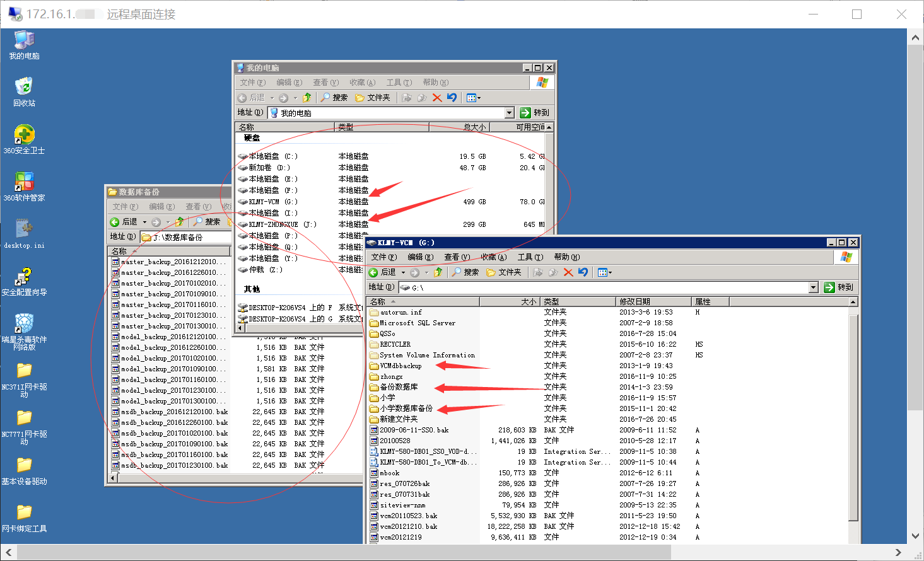This screenshot has width=924, height=561.
Task: Open 查看 menu in 我的电脑 window
Action: [x=325, y=83]
